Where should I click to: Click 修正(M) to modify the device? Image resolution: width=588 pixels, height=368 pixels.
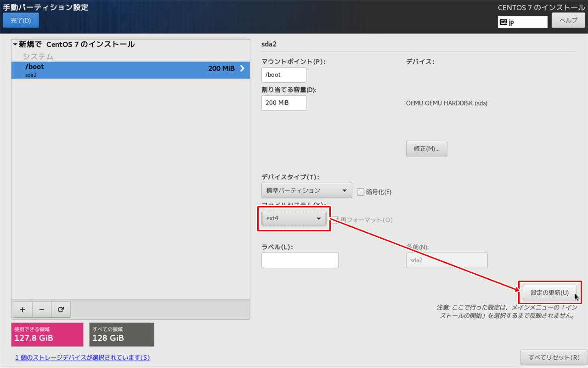pyautogui.click(x=426, y=148)
